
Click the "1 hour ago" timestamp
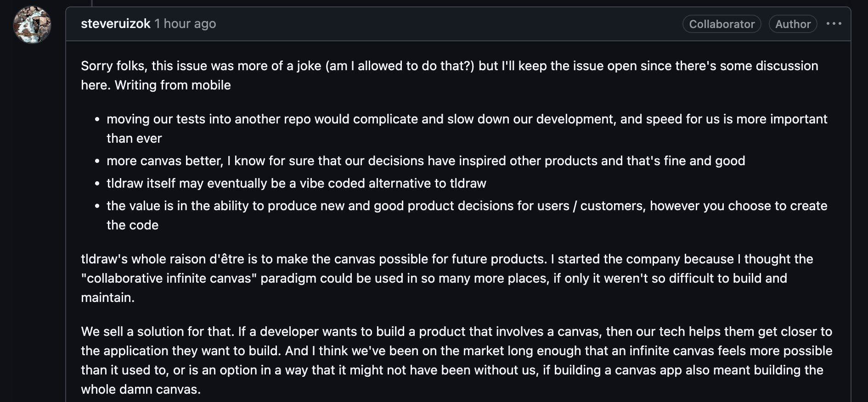[185, 24]
